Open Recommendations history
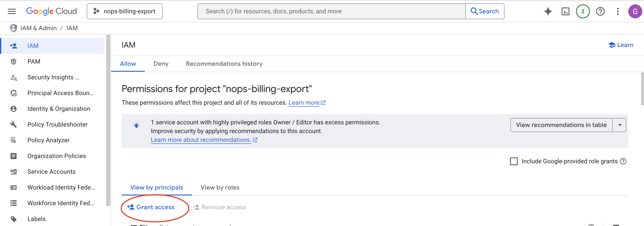Image resolution: width=644 pixels, height=226 pixels. (224, 64)
